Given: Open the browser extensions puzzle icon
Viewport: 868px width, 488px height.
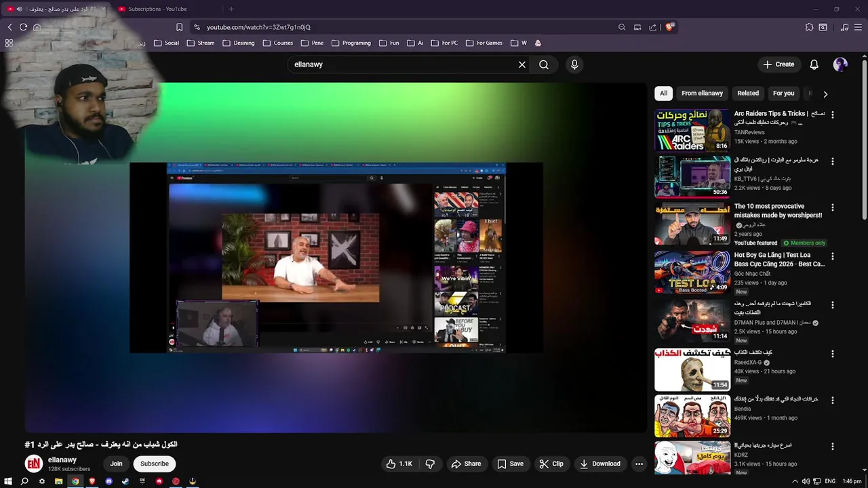Looking at the screenshot, I should (x=809, y=27).
